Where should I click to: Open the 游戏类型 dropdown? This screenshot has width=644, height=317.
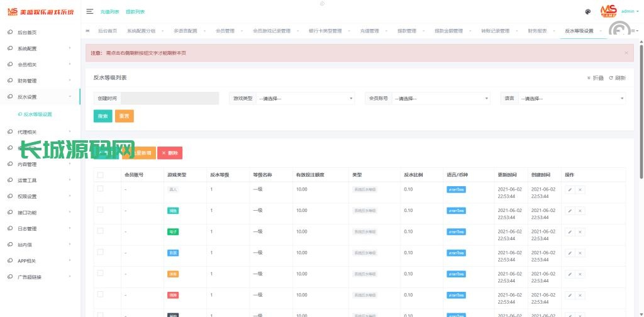pos(306,99)
